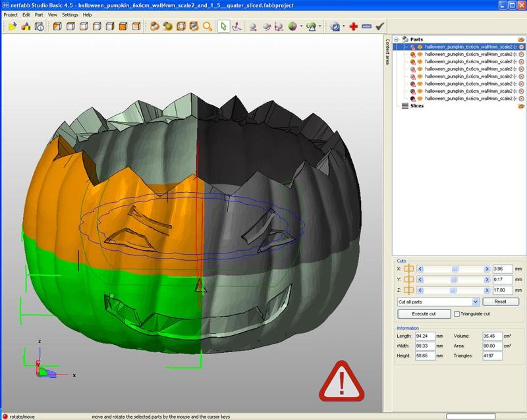
Task: Click the red plus repair icon
Action: tap(354, 27)
